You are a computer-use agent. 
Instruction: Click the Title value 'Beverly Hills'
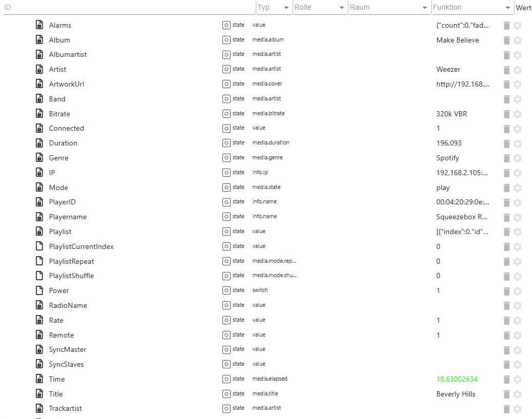456,394
